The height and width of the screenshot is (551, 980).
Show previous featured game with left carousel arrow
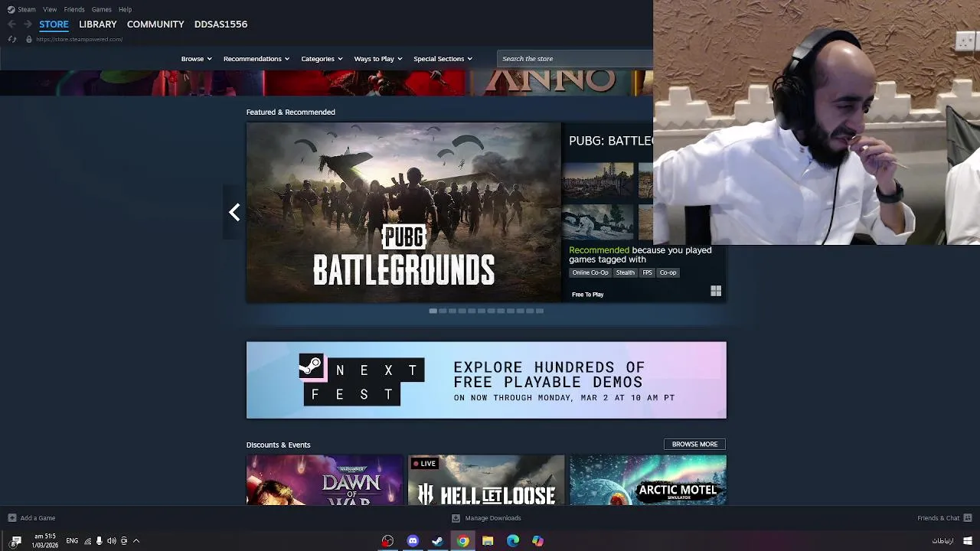[x=234, y=212]
